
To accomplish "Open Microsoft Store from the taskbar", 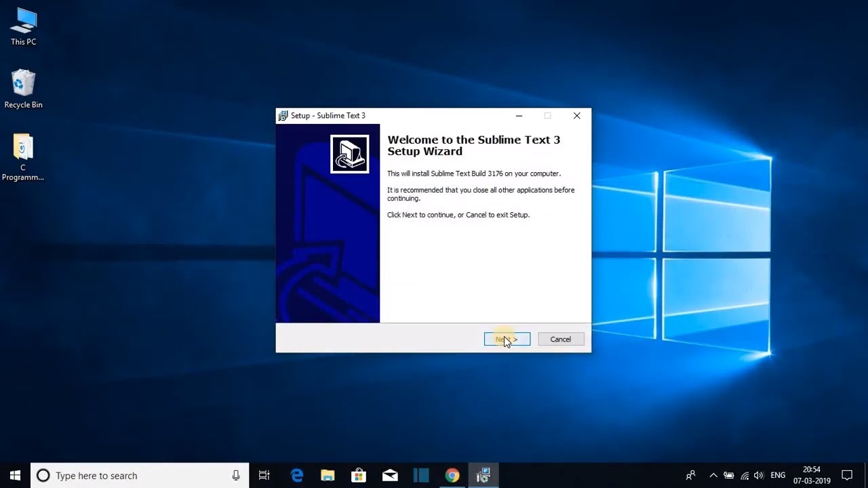I will click(359, 476).
